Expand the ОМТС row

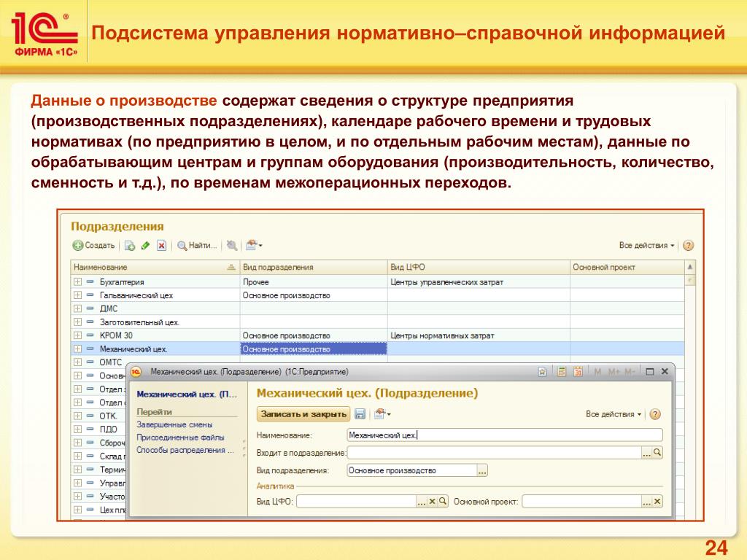[x=77, y=362]
